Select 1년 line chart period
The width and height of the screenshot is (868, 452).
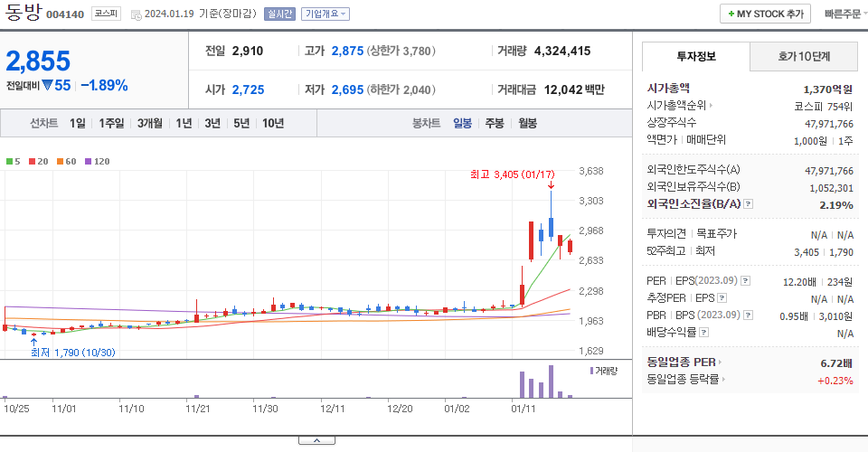[184, 123]
